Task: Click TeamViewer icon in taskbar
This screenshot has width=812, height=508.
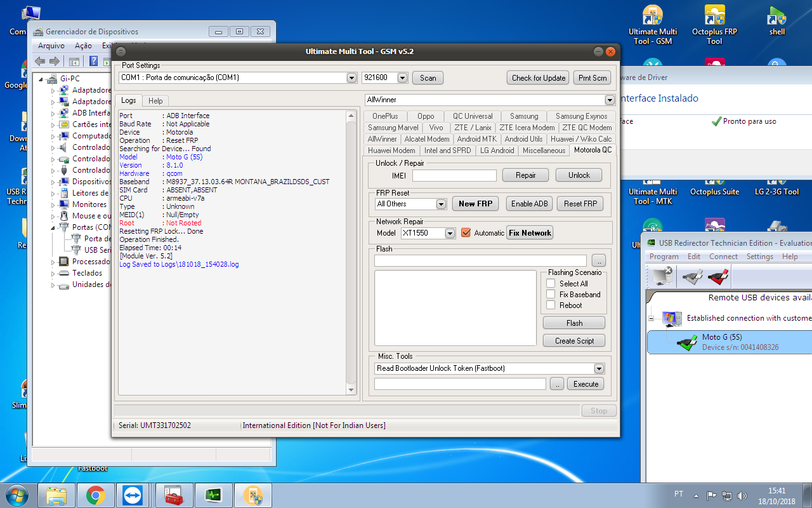Action: [133, 495]
